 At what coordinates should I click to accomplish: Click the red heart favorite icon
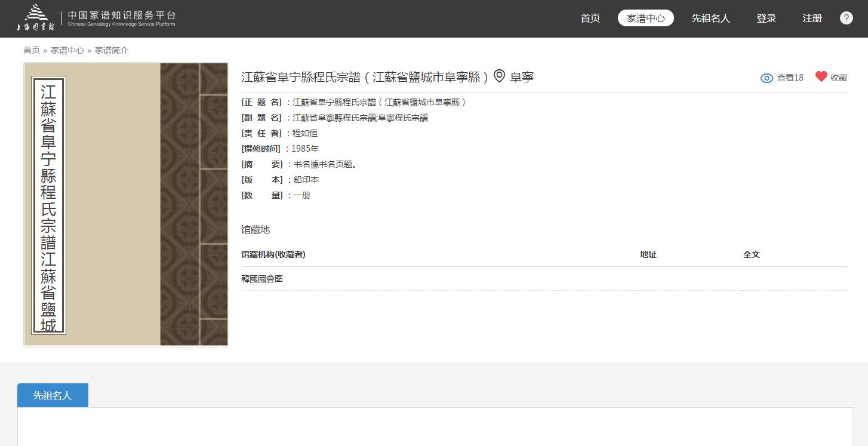821,76
